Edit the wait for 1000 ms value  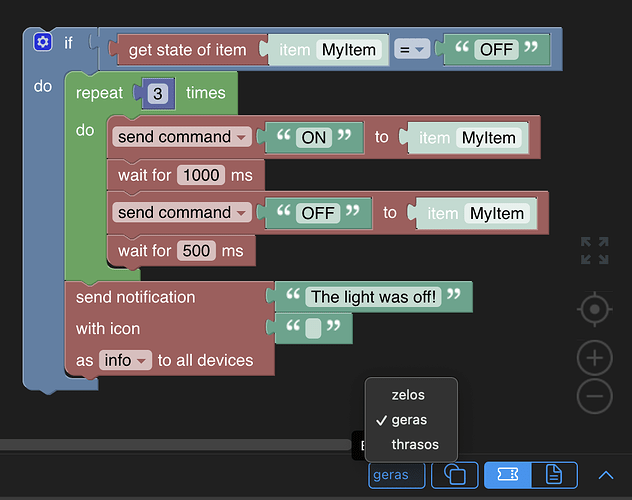coord(201,175)
